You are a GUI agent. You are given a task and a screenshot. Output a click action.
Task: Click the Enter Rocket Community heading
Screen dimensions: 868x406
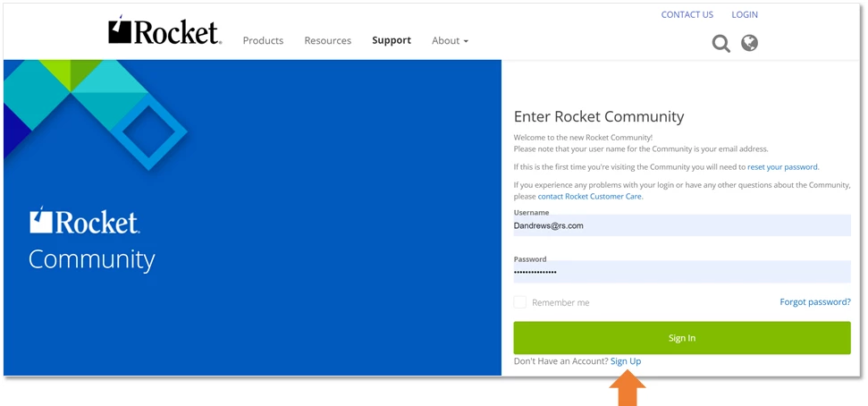coord(599,117)
